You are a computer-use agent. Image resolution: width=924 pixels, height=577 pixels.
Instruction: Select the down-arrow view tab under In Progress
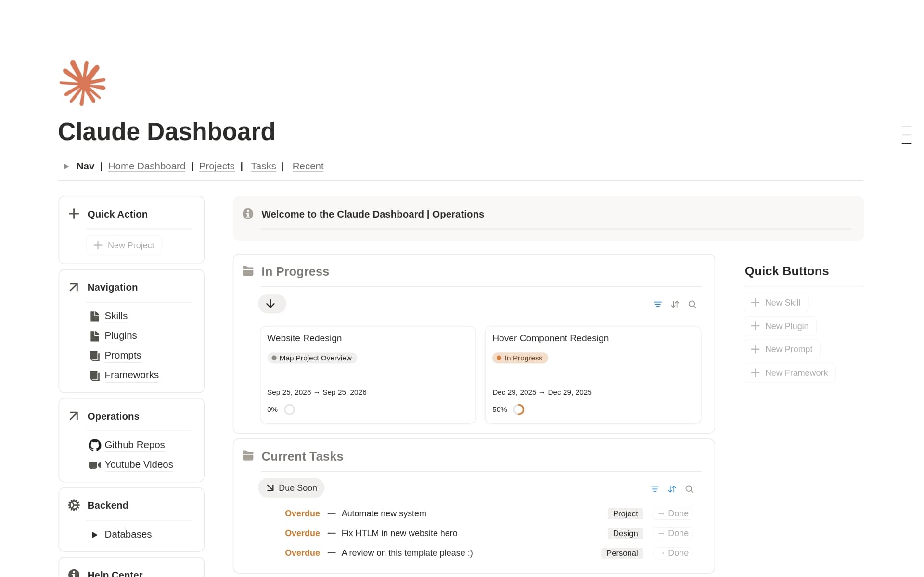coord(272,304)
